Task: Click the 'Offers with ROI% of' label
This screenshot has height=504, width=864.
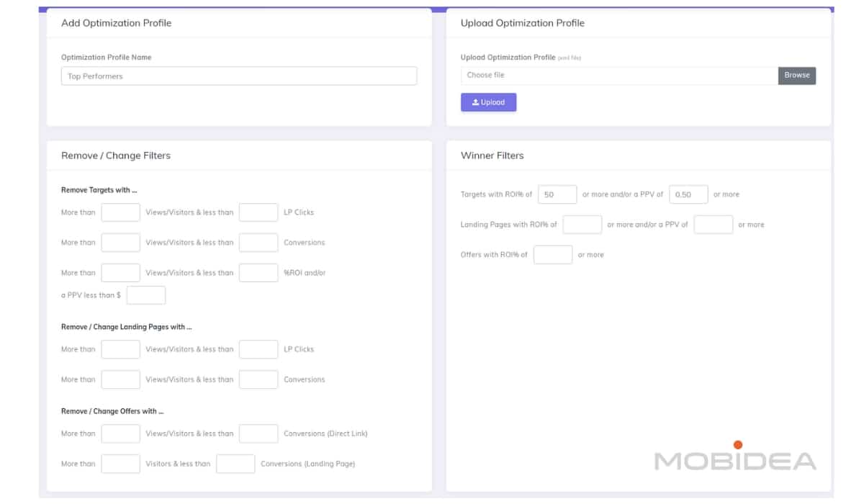Action: tap(494, 255)
